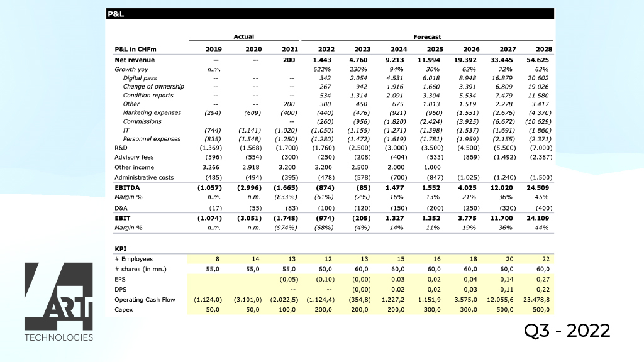Click the 2019 year column header

[x=214, y=49]
